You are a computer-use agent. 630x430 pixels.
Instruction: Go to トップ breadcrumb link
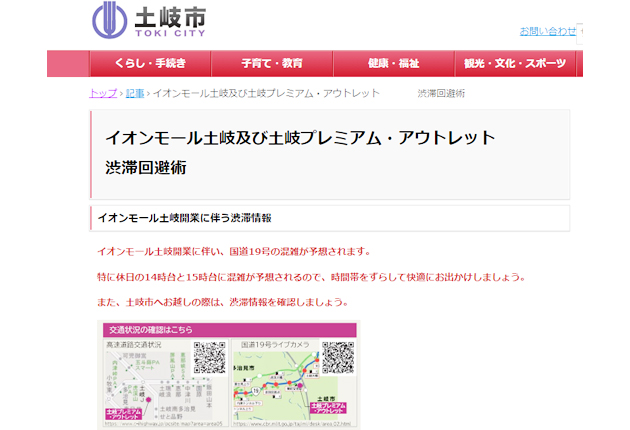point(103,93)
